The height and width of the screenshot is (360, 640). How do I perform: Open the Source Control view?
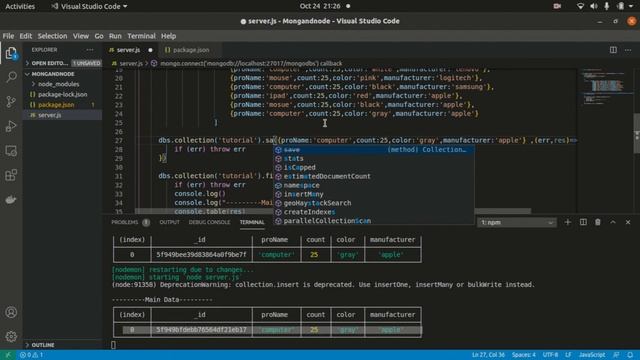point(11,102)
